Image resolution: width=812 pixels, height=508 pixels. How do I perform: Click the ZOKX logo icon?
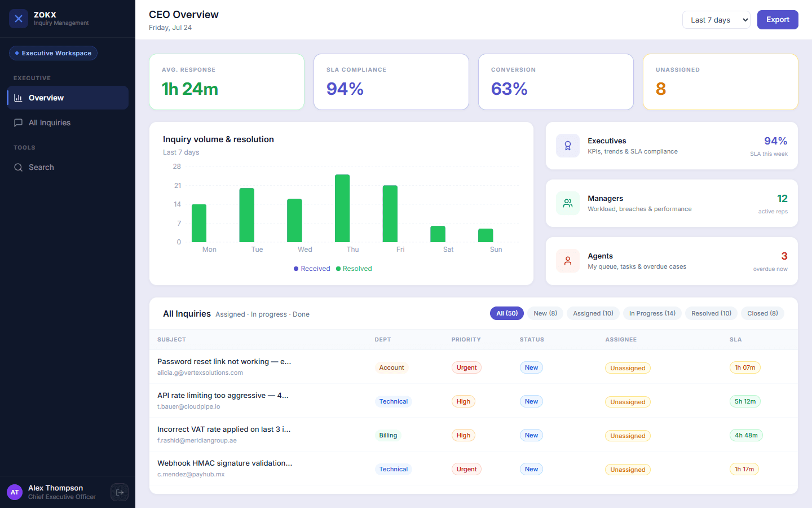(x=19, y=19)
